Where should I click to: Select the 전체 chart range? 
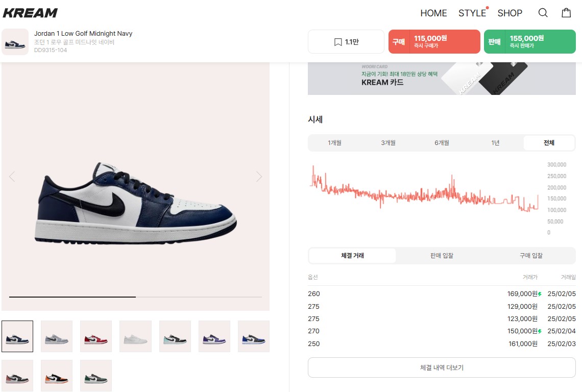tap(549, 142)
